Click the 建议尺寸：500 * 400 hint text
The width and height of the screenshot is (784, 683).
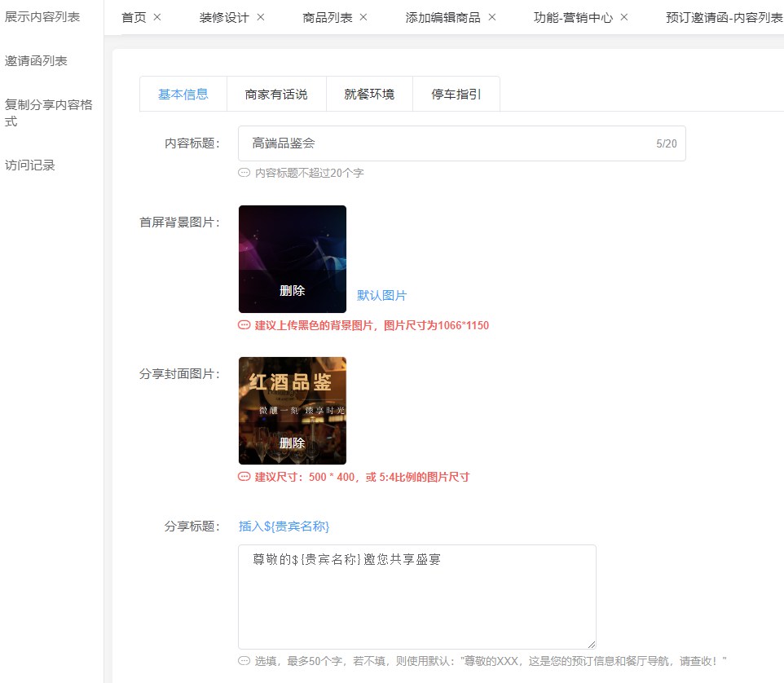(362, 477)
